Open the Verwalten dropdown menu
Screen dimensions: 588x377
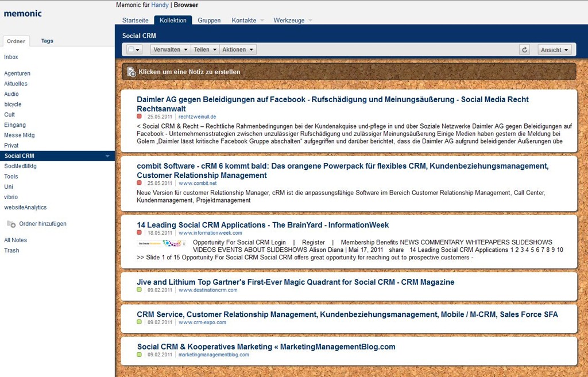pos(171,50)
